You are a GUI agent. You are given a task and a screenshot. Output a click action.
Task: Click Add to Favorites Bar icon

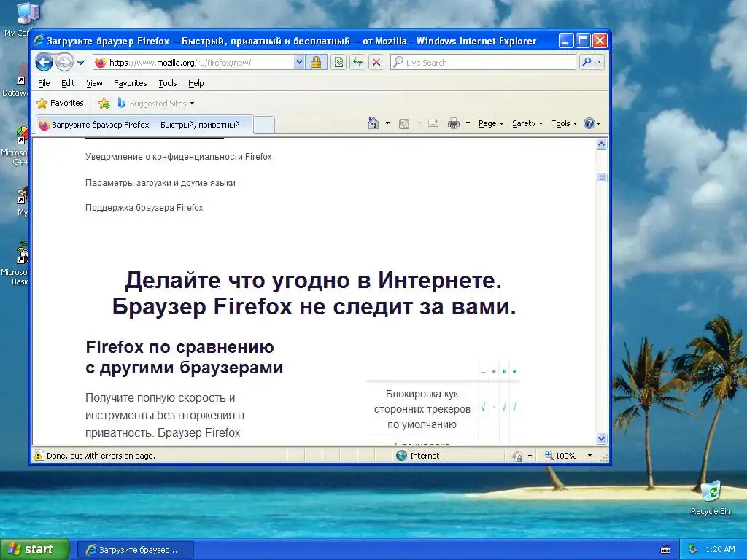104,104
